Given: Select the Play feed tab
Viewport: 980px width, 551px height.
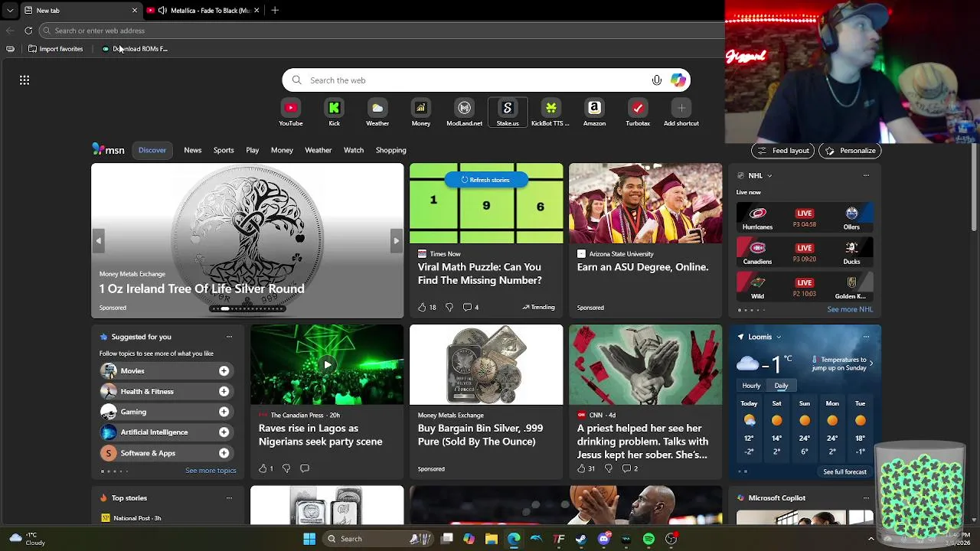Looking at the screenshot, I should [253, 150].
